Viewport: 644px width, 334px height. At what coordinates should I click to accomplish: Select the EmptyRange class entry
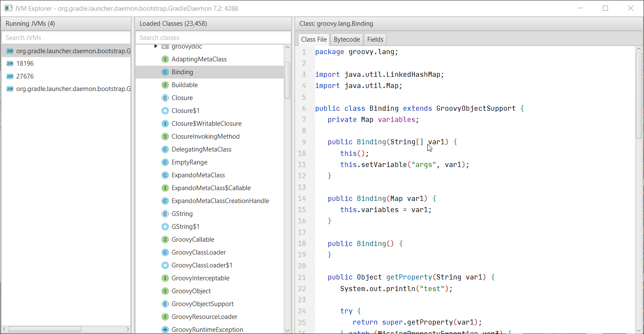tap(209, 162)
